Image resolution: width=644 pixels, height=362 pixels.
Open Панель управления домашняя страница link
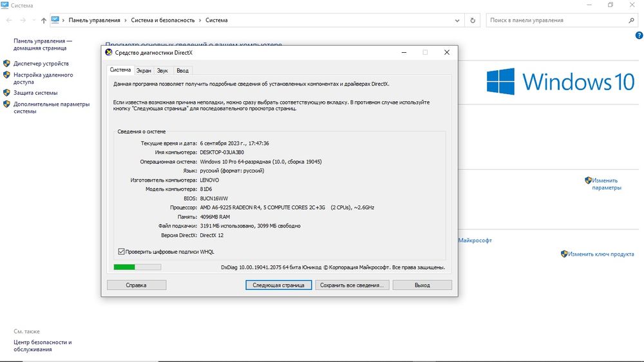(43, 44)
